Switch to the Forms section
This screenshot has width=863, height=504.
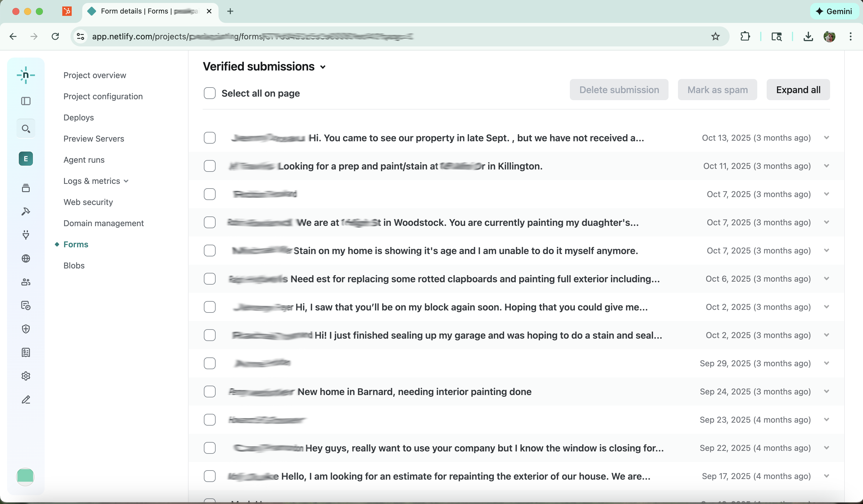tap(76, 244)
